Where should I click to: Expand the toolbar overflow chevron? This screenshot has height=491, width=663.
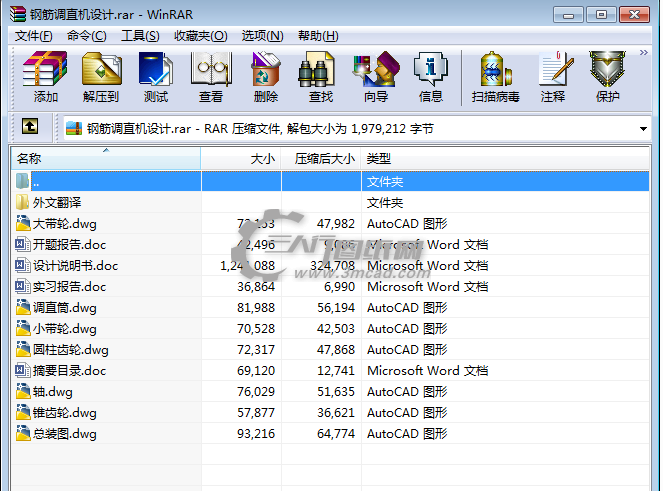644,52
